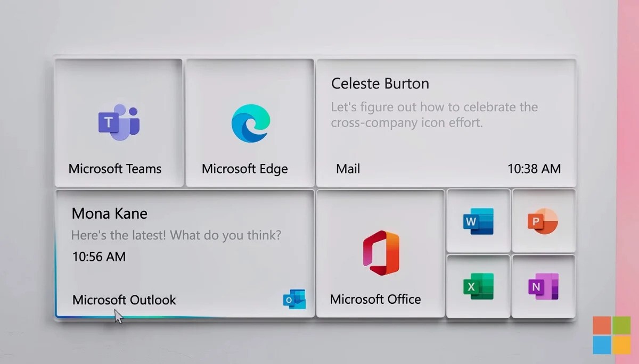
Task: Open the OneNote tile icon
Action: pos(543,286)
